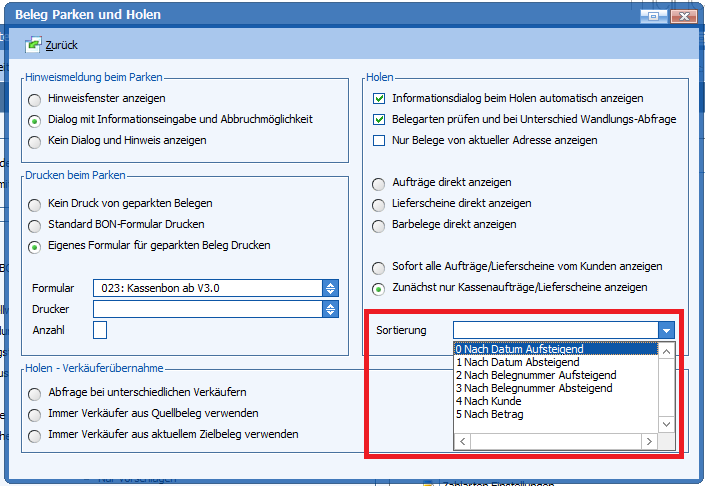The width and height of the screenshot is (705, 486).
Task: Uncheck 'Belegarten prüfen' checkbox
Action: point(379,120)
